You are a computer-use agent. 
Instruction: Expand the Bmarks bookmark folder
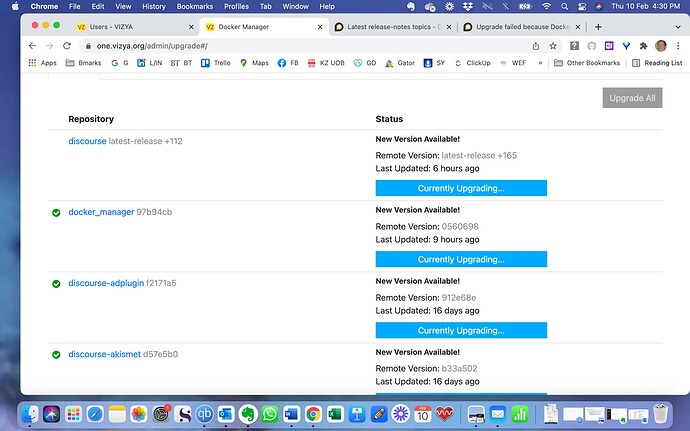84,63
